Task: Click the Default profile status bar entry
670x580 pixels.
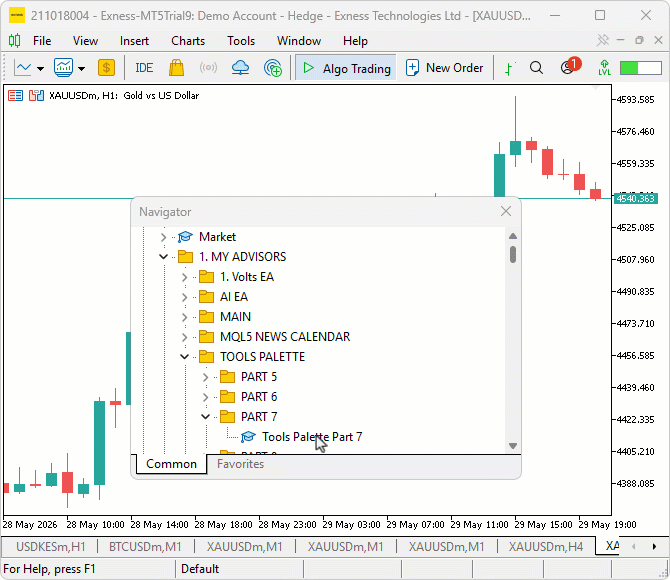Action: click(x=200, y=569)
